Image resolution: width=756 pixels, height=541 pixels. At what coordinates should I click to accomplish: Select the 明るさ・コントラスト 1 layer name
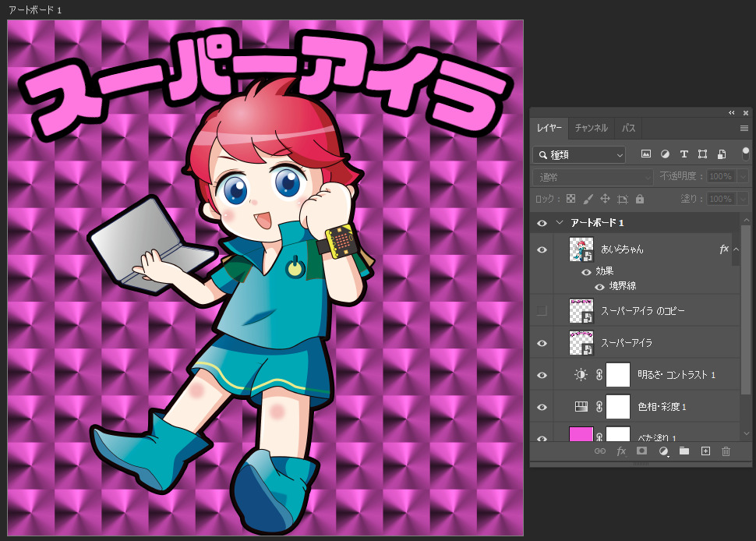tap(677, 375)
